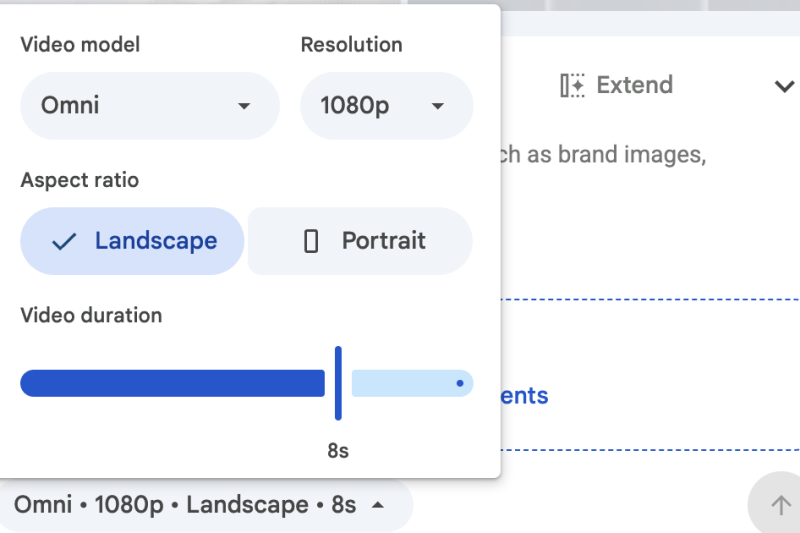Click the light-blue end of duration slider
The height and width of the screenshot is (533, 800).
click(x=412, y=383)
